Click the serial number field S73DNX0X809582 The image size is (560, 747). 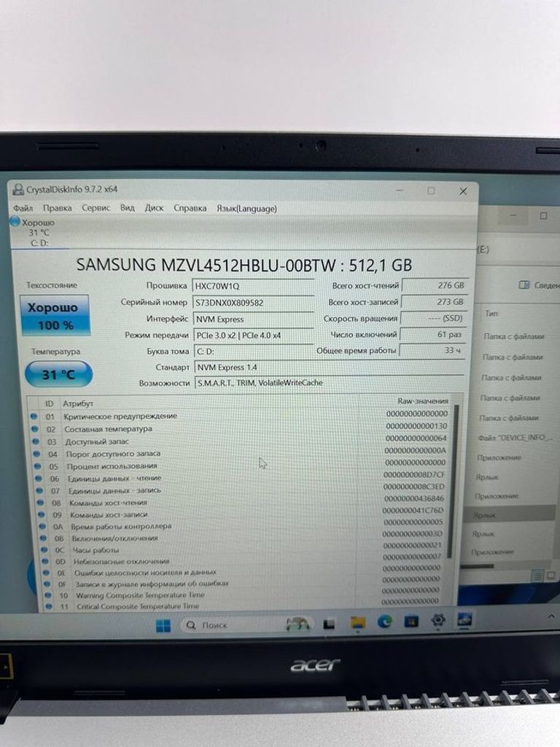point(252,302)
